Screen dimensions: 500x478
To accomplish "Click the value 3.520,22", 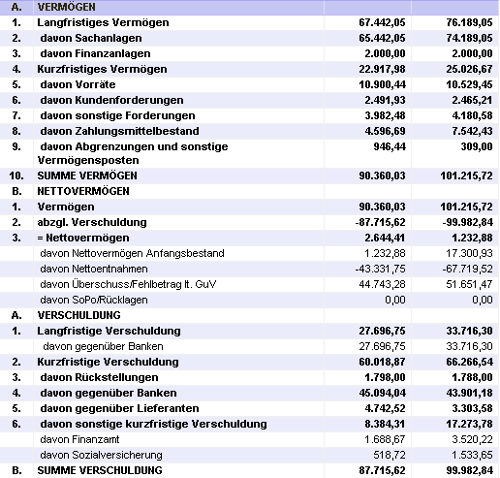I will [472, 439].
